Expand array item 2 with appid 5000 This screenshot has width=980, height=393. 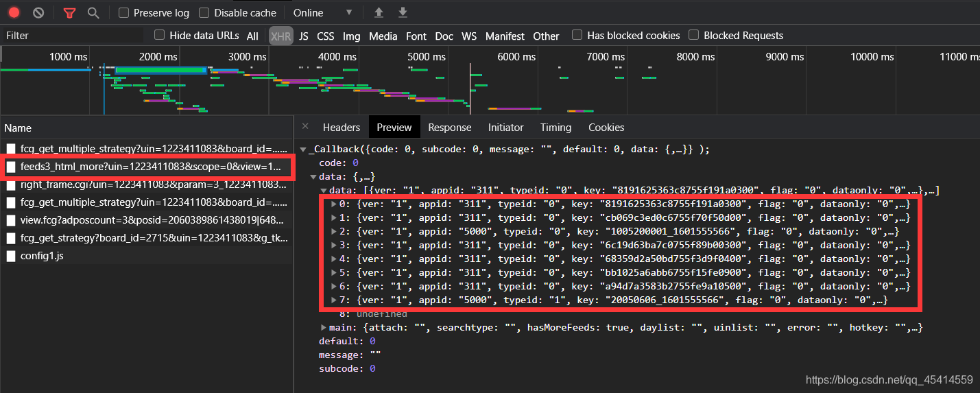pos(333,232)
